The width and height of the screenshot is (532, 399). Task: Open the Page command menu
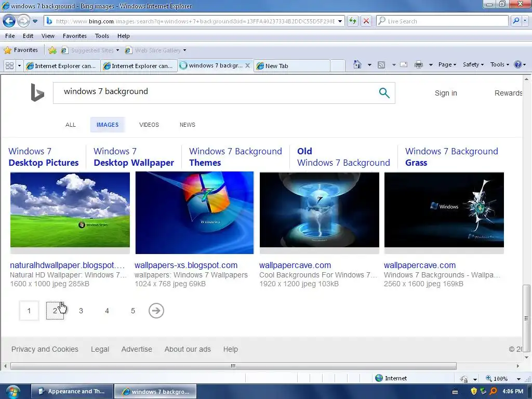[447, 64]
